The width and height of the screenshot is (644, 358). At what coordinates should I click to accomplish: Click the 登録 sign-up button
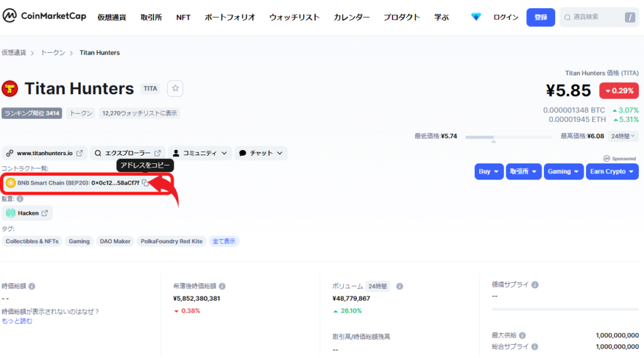pyautogui.click(x=540, y=17)
